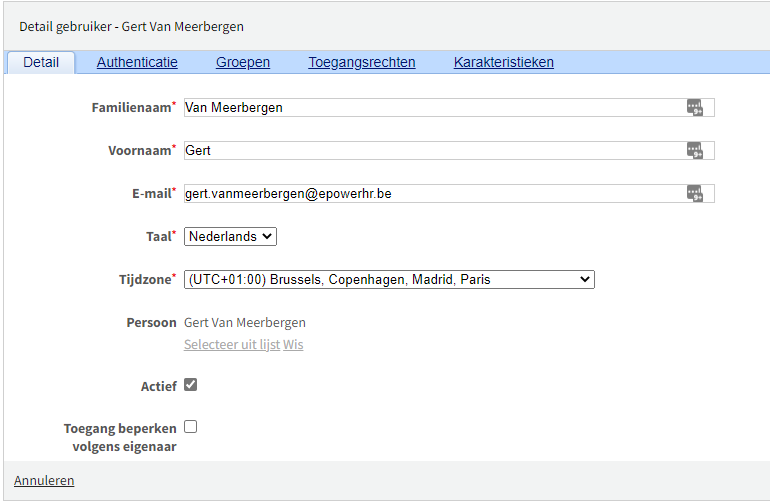Screen dimensions: 771x501
Task: Switch to the Authenticatie tab
Action: click(x=137, y=62)
